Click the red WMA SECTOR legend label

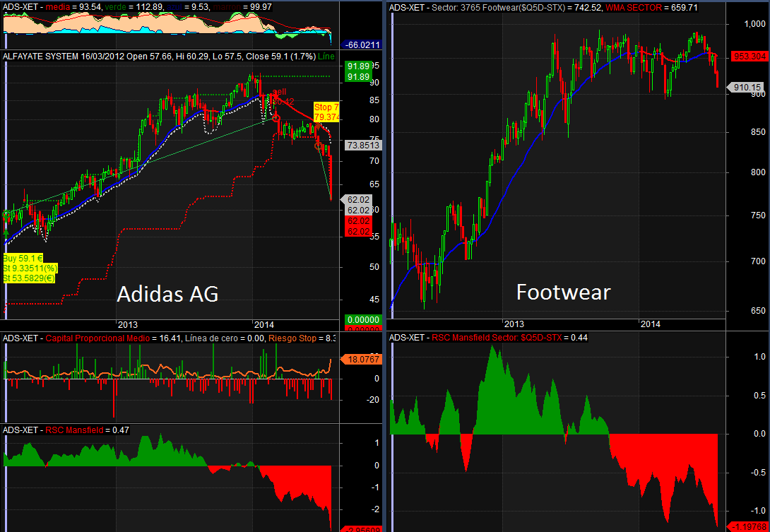click(x=634, y=7)
